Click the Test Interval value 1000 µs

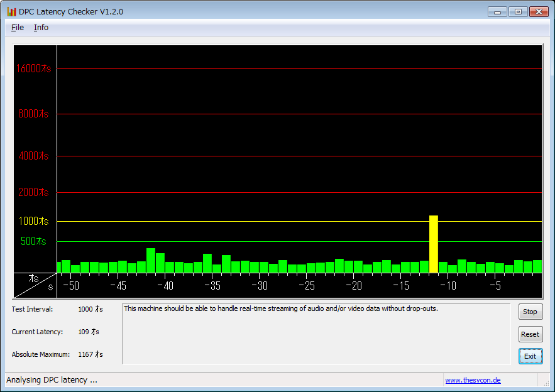(x=91, y=309)
